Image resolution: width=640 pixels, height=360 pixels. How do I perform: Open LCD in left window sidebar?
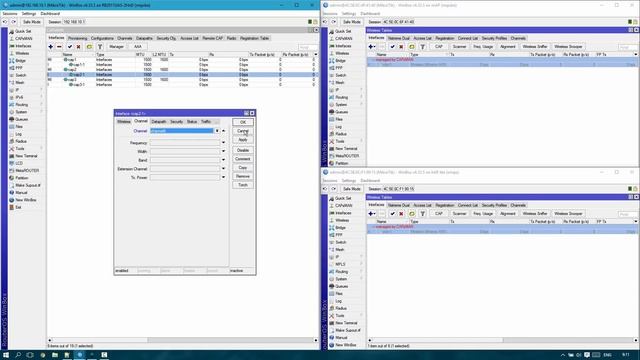pyautogui.click(x=19, y=164)
